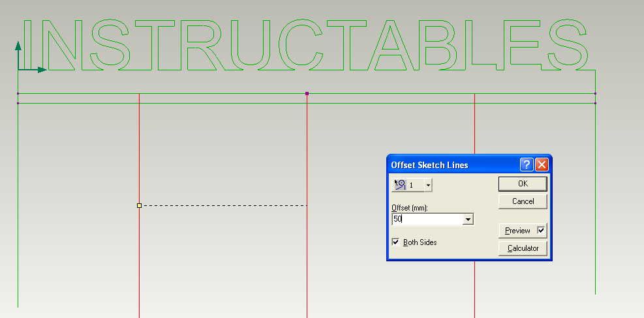644x318 pixels.
Task: Click OK in Offset Sketch Lines dialog
Action: pyautogui.click(x=523, y=184)
